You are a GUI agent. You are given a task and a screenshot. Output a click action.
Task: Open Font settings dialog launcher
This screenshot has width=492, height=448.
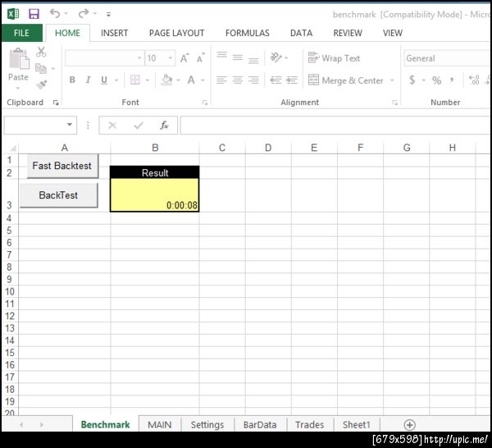tap(205, 103)
